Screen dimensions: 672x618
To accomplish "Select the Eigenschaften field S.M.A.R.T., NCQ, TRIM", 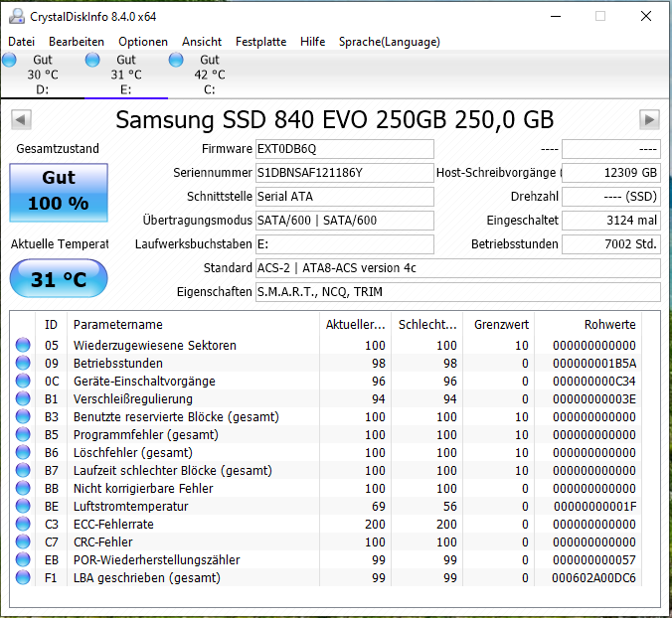I will [x=457, y=292].
